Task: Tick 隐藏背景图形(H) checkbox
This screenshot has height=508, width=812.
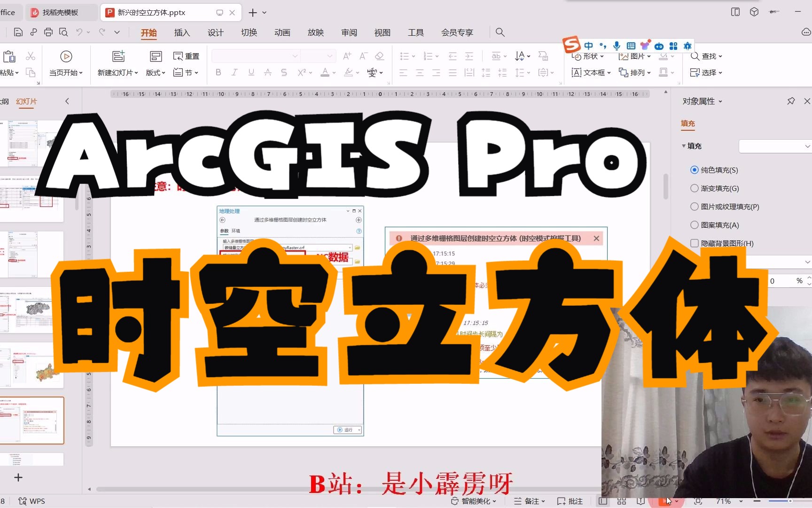Action: click(x=694, y=243)
